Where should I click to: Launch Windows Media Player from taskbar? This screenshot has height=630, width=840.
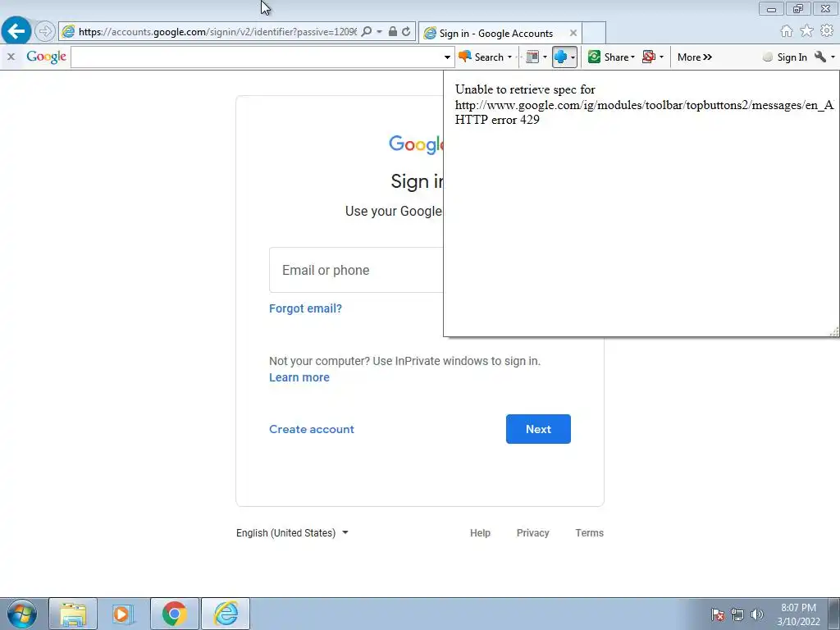122,614
